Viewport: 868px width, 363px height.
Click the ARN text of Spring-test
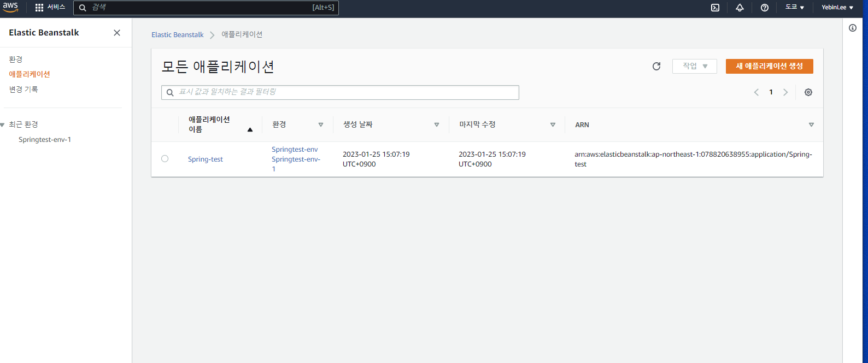[x=693, y=159]
